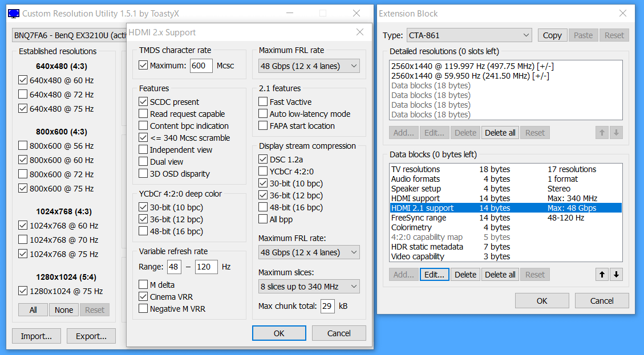644x355 pixels.
Task: Select None established resolutions
Action: pyautogui.click(x=64, y=310)
